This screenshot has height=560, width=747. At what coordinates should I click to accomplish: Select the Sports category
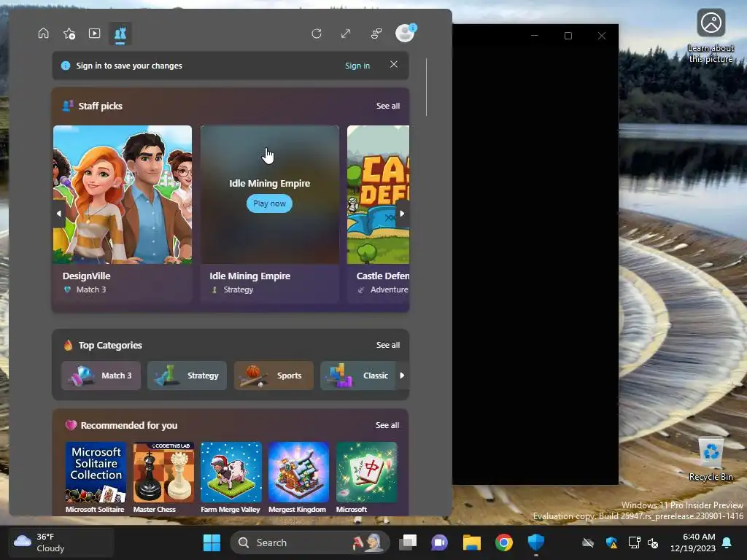274,376
